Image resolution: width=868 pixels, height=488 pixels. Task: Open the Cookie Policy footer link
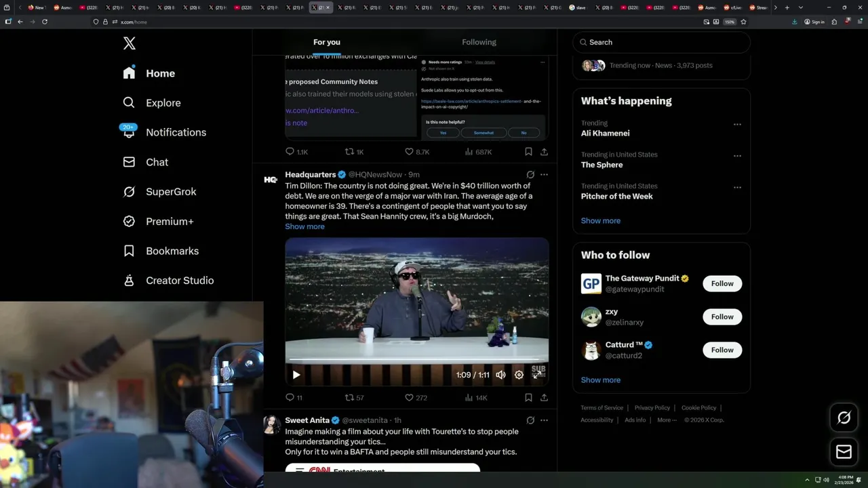(699, 408)
